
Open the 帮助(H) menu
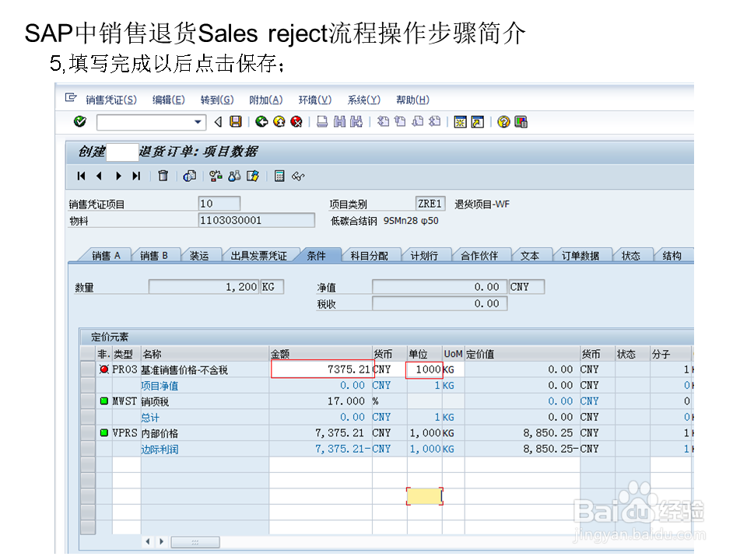coord(412,100)
